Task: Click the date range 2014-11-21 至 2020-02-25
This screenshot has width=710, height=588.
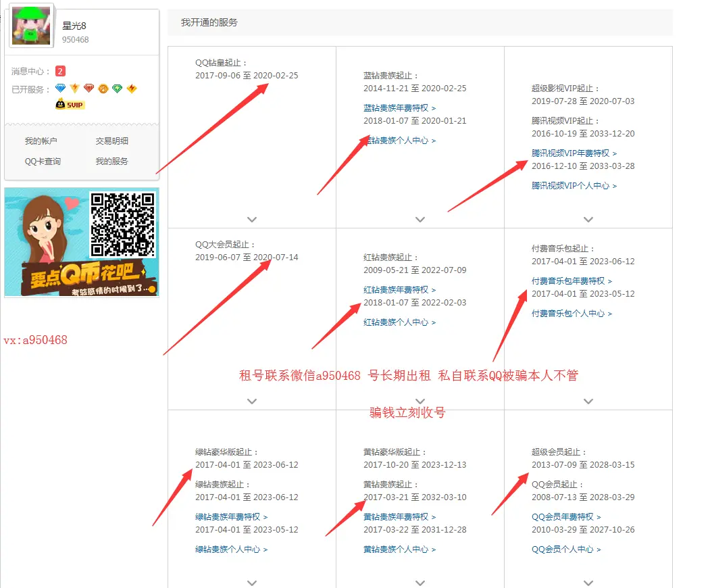Action: tap(415, 89)
